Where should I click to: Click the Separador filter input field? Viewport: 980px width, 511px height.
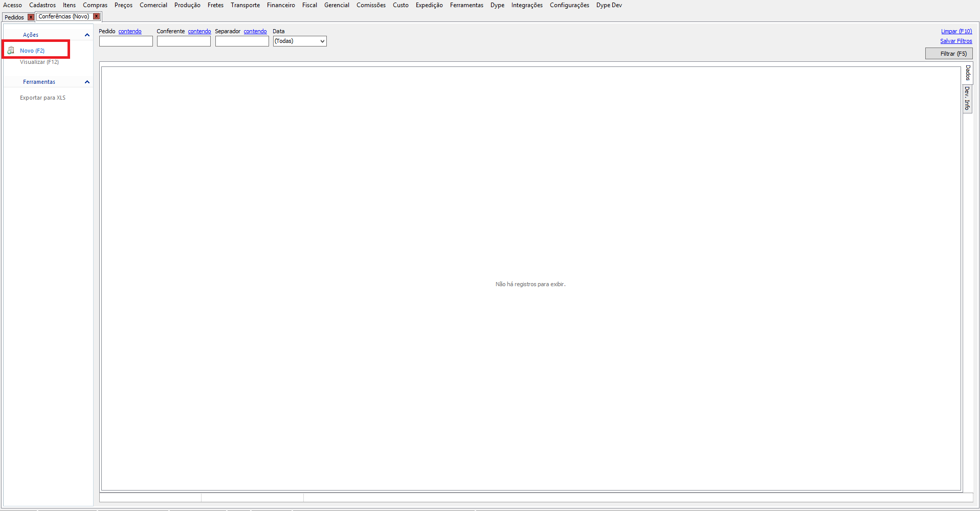tap(242, 41)
